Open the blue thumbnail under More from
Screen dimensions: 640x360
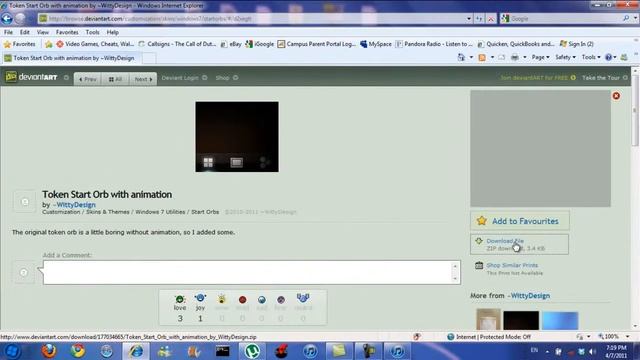coord(560,320)
